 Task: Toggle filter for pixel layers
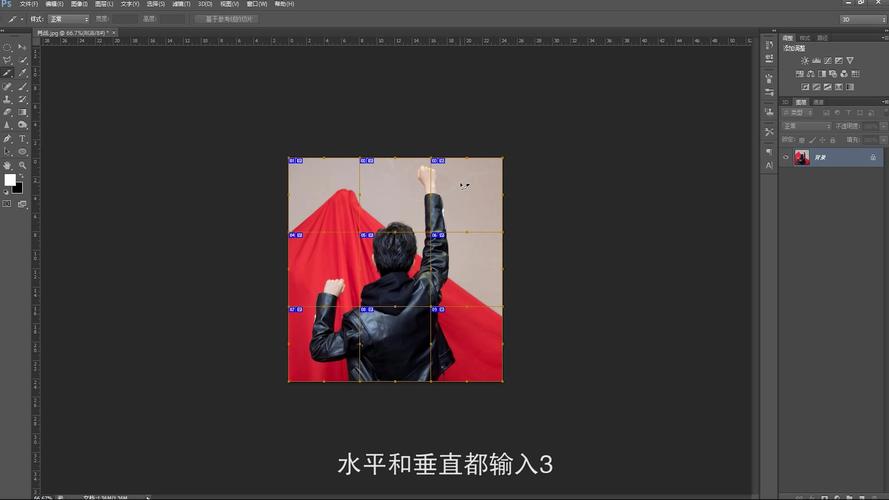[826, 113]
